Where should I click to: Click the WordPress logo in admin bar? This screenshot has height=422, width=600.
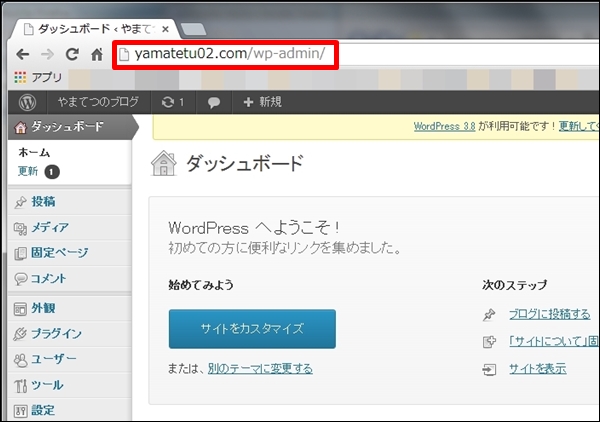coord(28,102)
